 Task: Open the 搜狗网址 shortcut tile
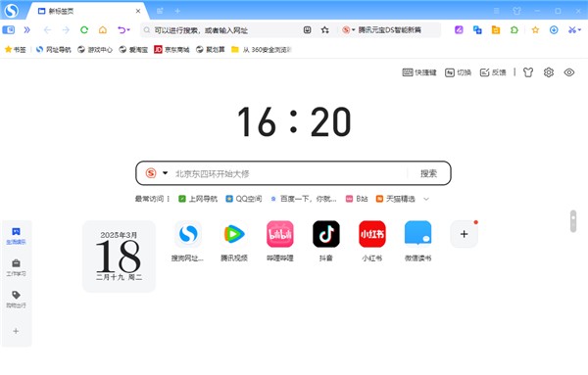click(x=188, y=241)
